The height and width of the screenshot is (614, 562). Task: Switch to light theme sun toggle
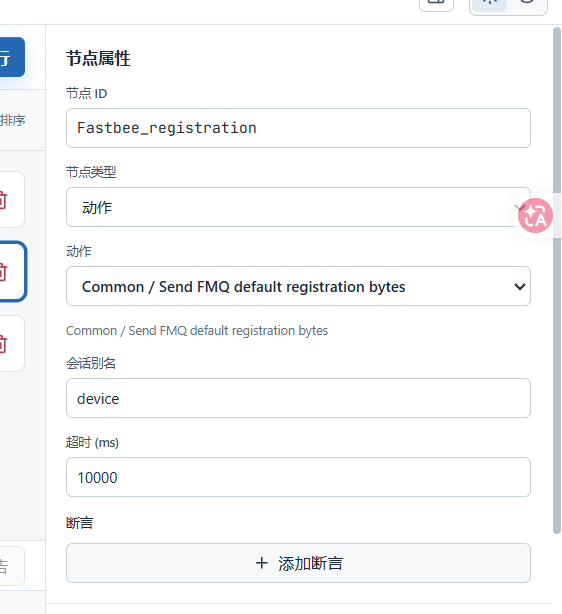(490, 3)
